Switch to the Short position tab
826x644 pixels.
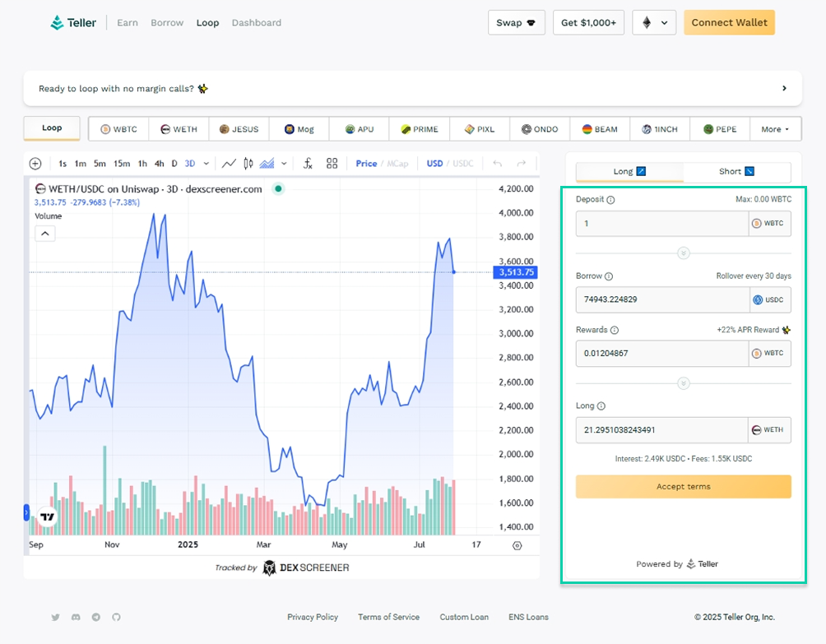(x=737, y=172)
